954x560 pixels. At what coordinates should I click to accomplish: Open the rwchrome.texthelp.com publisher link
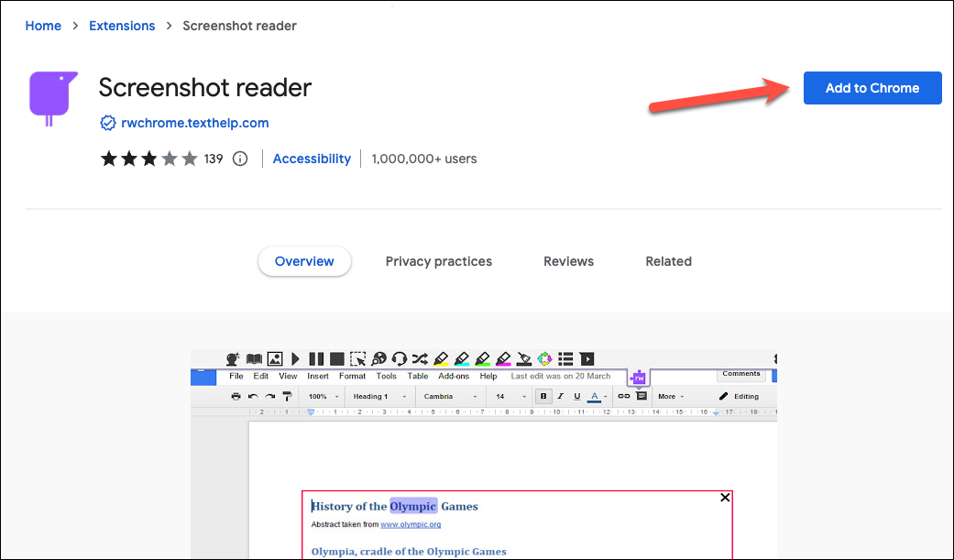point(194,123)
